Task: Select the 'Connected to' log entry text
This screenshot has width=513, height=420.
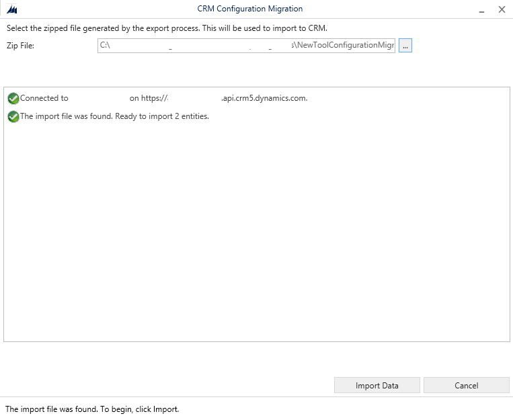Action: [44, 98]
